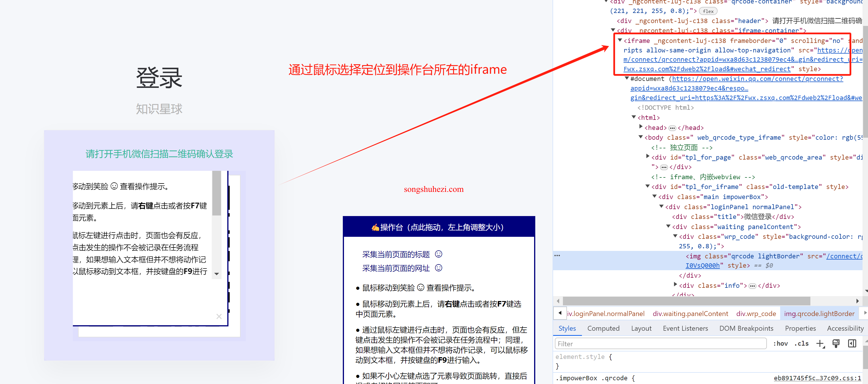Click the head ellipsis expand badge
The width and height of the screenshot is (868, 384).
(x=672, y=128)
